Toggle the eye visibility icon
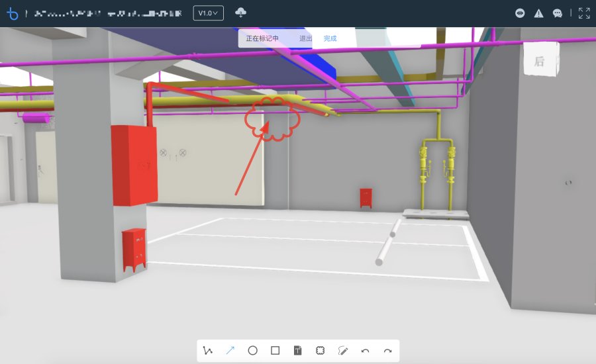The height and width of the screenshot is (364, 596). point(521,13)
